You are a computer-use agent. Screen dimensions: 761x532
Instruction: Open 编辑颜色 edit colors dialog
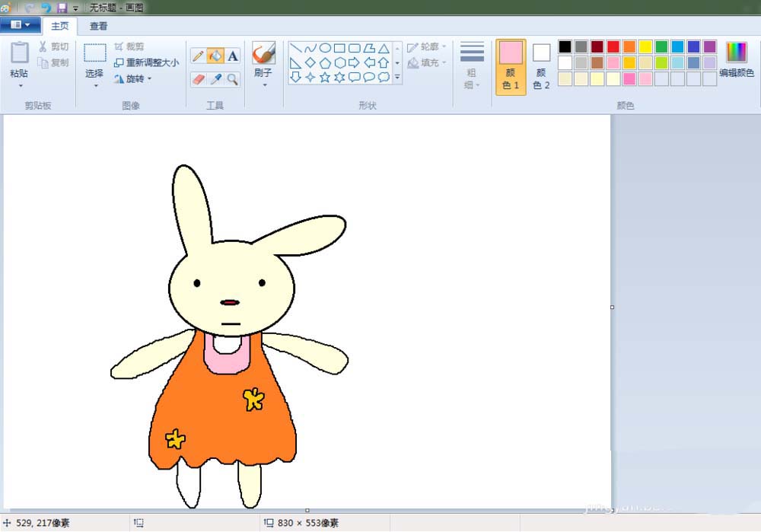pyautogui.click(x=737, y=61)
